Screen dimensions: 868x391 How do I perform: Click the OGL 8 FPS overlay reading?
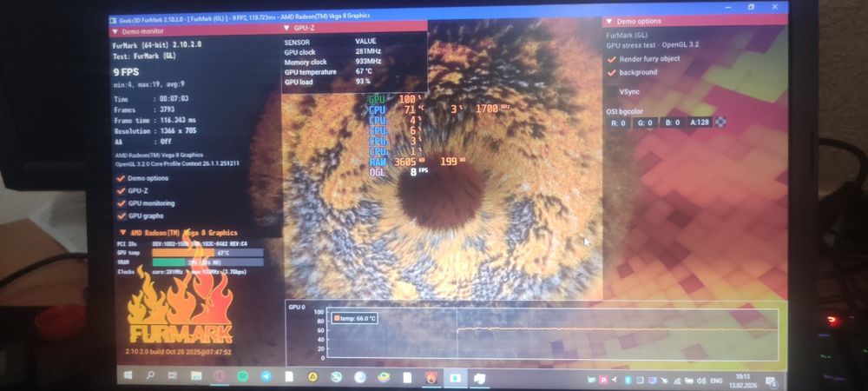pyautogui.click(x=398, y=172)
